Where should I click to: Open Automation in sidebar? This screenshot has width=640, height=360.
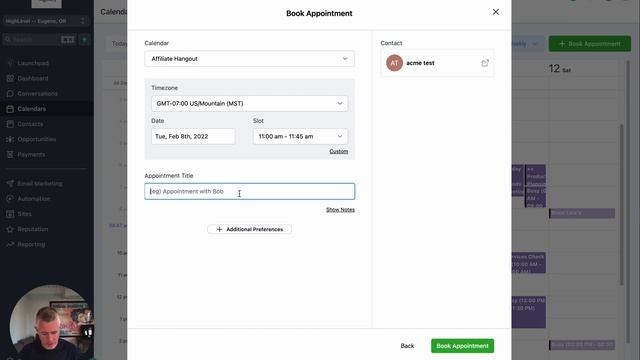[33, 199]
